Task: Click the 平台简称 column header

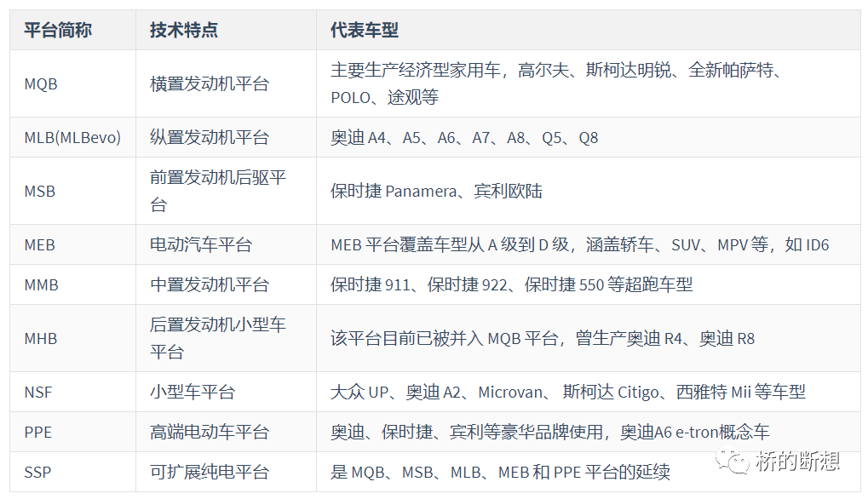Action: (72, 30)
